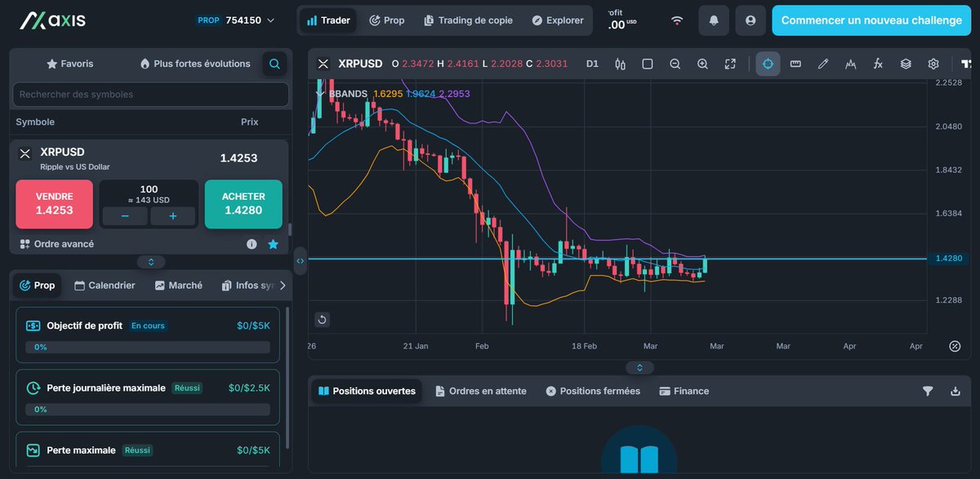980x479 pixels.
Task: Expand chart to fullscreen
Action: (730, 64)
